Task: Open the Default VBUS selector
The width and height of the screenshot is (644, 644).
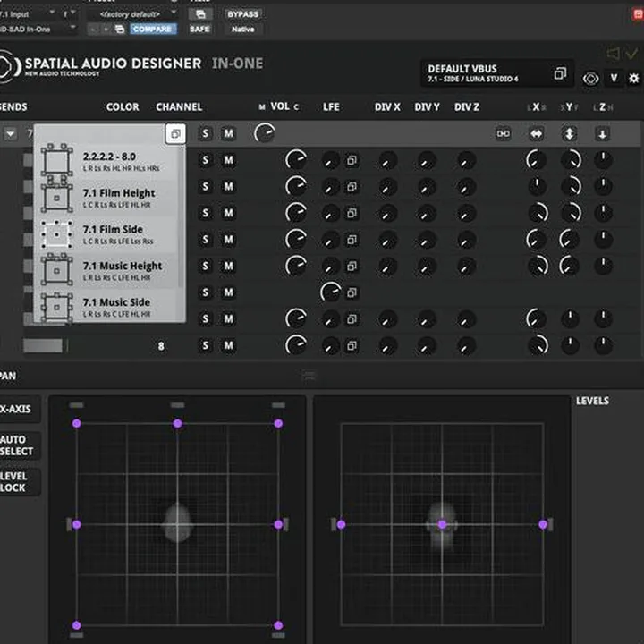Action: pos(497,73)
